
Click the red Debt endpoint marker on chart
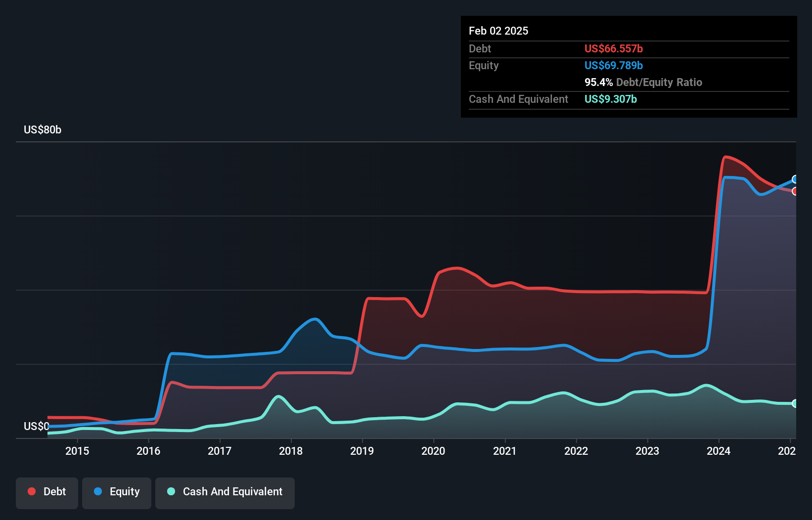click(795, 191)
